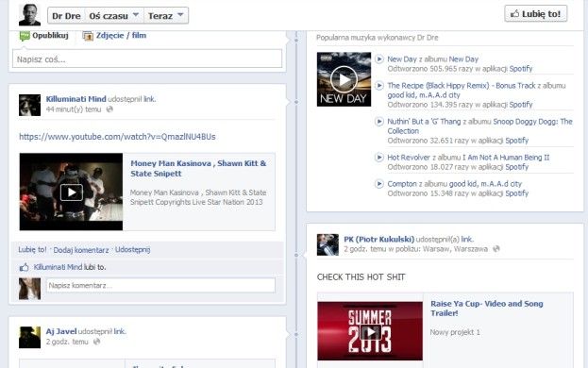Click thumbs-up icon next to Killuminati Mind lubi to

point(24,267)
